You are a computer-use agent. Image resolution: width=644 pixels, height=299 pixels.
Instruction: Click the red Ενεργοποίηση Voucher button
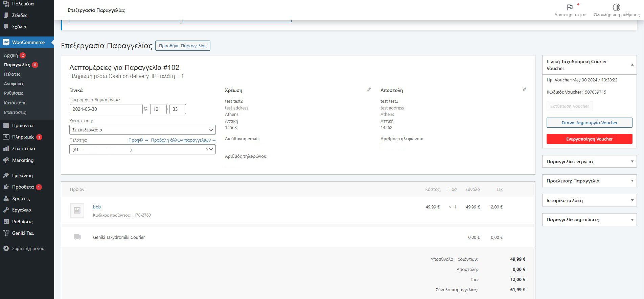tap(589, 139)
